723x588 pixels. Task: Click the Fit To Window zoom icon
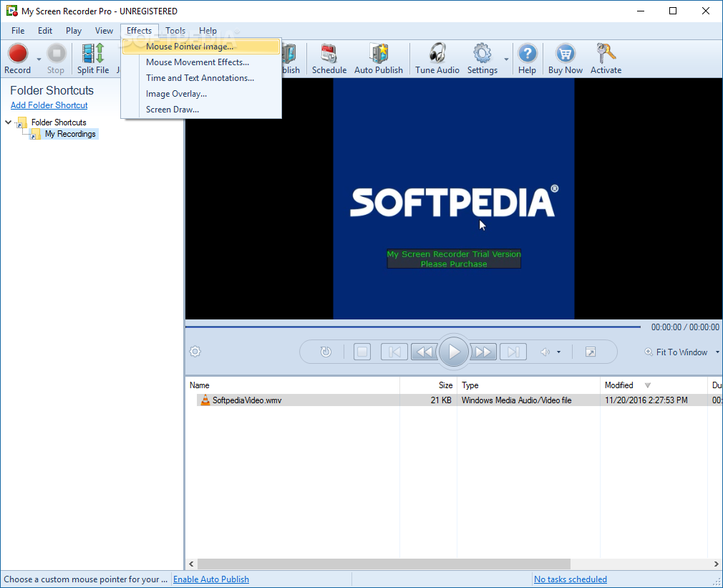[x=649, y=352]
